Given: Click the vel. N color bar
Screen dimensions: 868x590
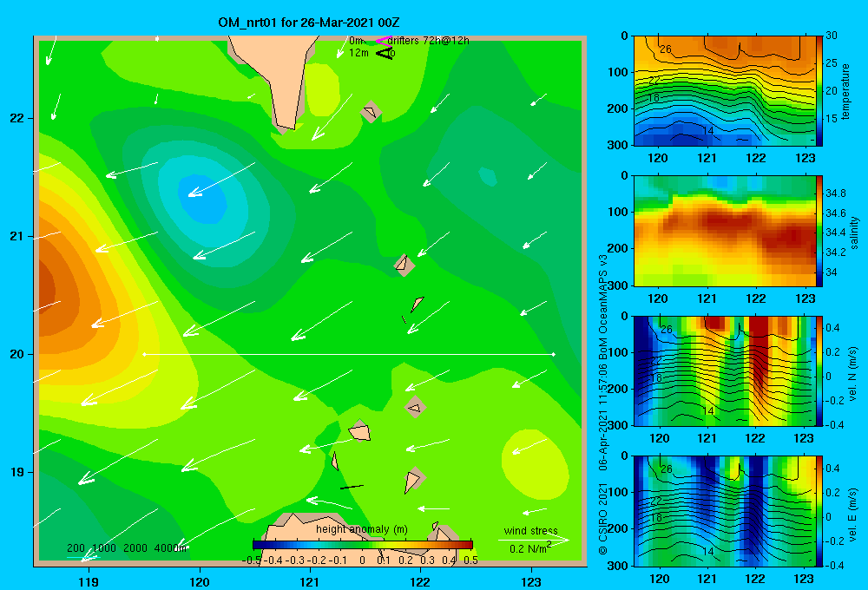Looking at the screenshot, I should [x=819, y=370].
